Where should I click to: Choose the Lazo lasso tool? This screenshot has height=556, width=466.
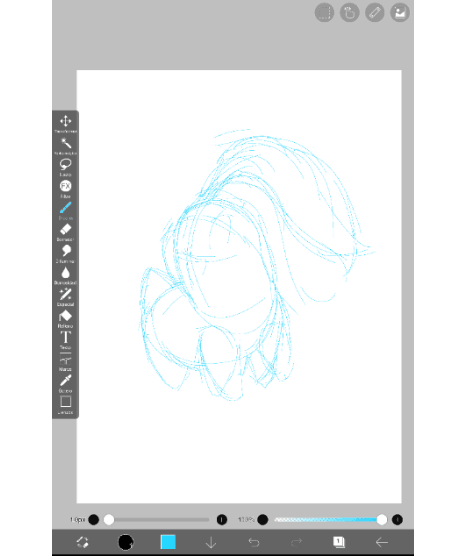click(66, 167)
